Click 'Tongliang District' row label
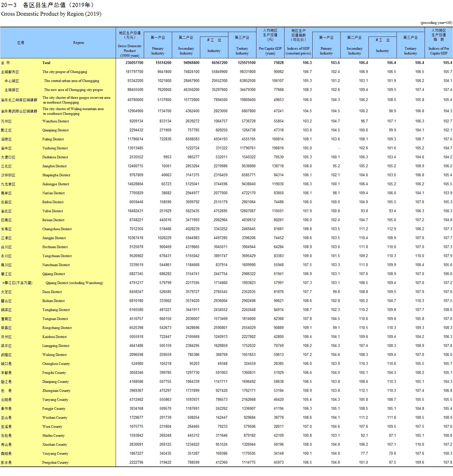 [x=56, y=310]
